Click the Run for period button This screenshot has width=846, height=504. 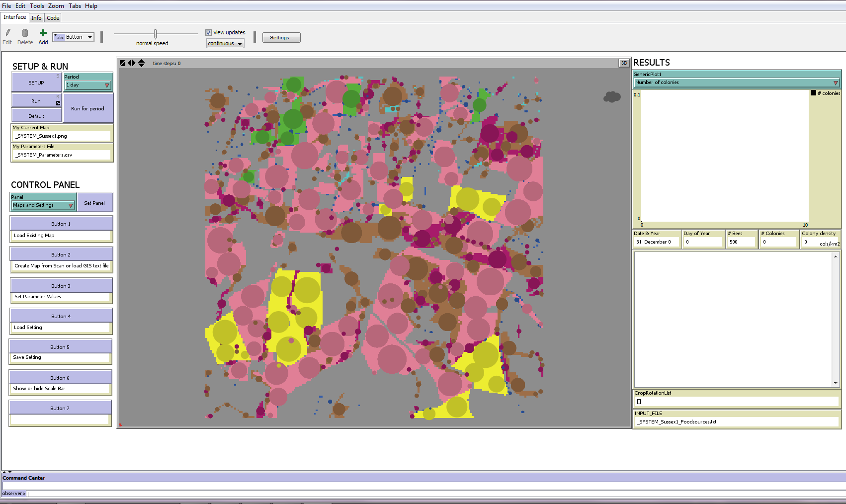click(x=88, y=108)
